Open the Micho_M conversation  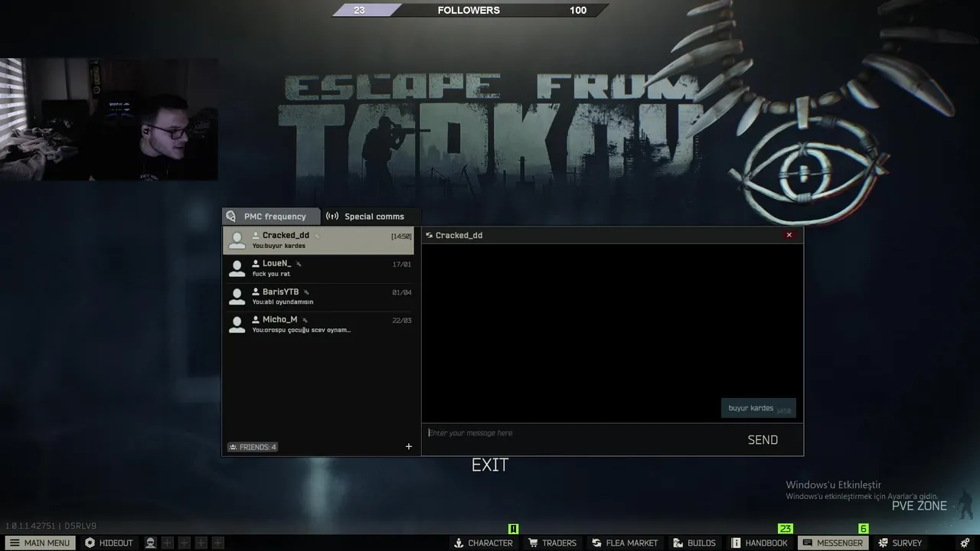point(318,325)
